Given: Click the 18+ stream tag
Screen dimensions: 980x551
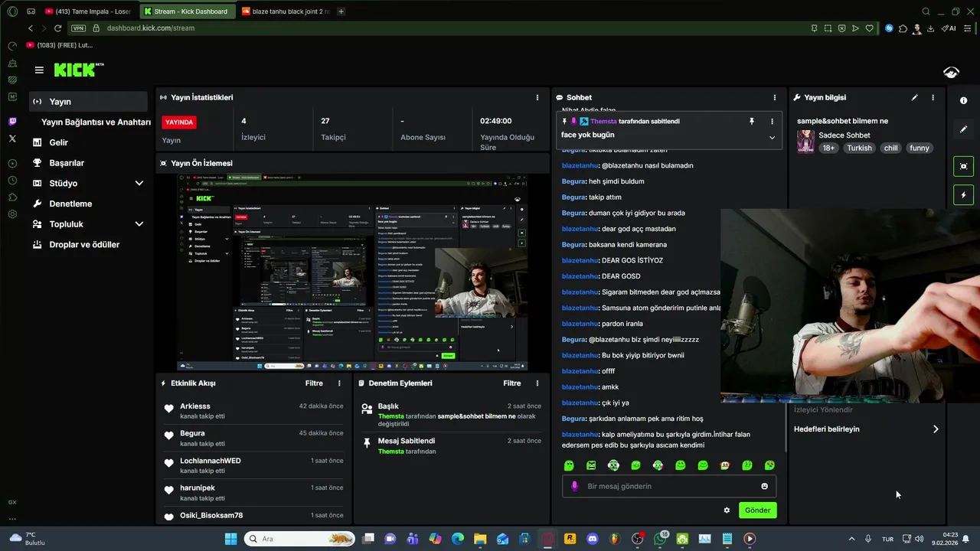Looking at the screenshot, I should pos(828,148).
